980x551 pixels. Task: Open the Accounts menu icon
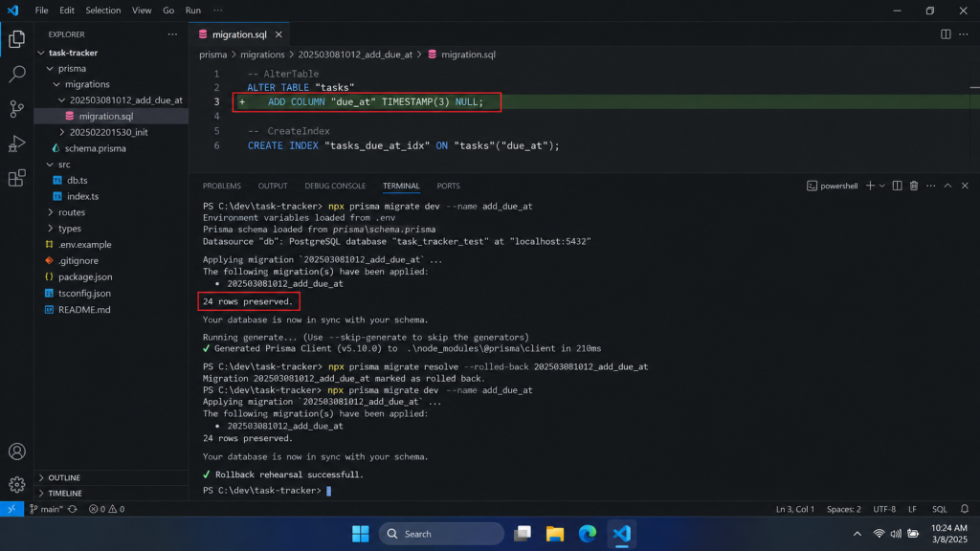(17, 452)
